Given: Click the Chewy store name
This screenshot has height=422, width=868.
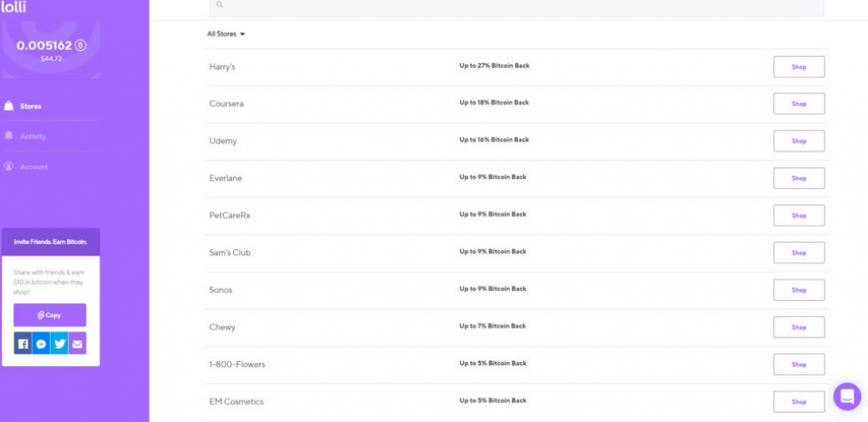Looking at the screenshot, I should 222,327.
